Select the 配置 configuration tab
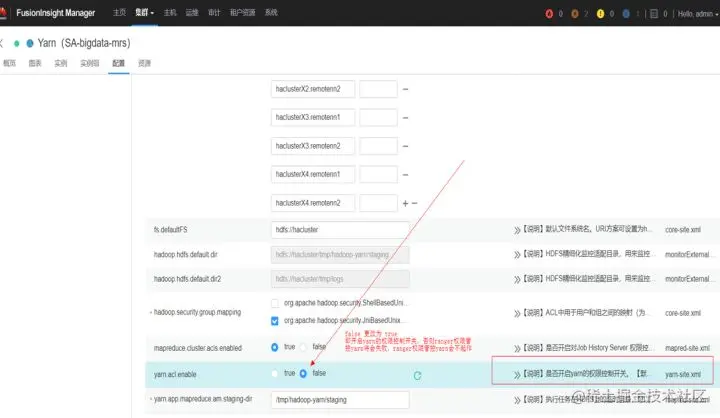The height and width of the screenshot is (418, 720). [x=118, y=63]
